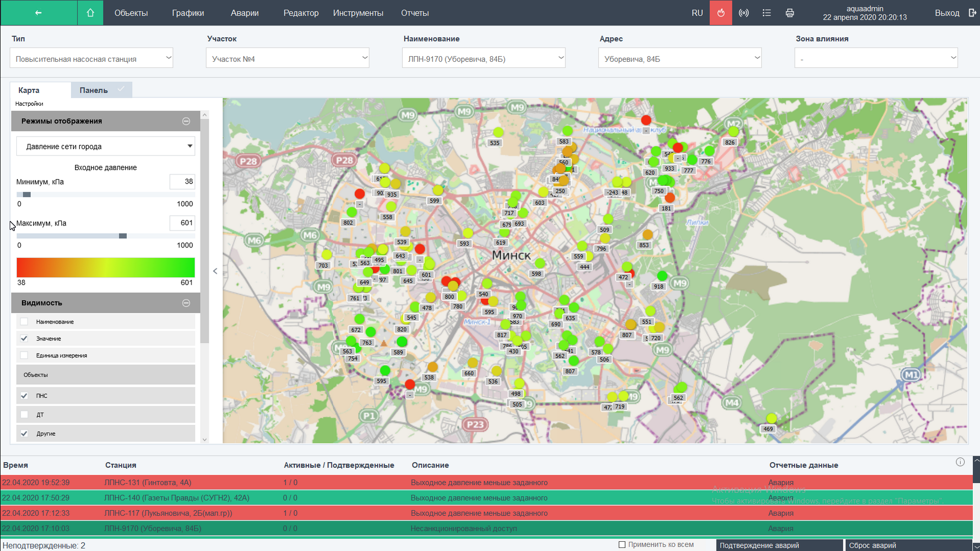Open Давление сети города mode dropdown

click(x=106, y=146)
